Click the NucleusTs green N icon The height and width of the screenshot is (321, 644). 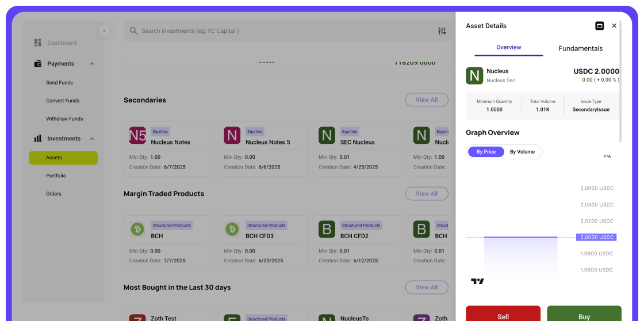tap(327, 318)
